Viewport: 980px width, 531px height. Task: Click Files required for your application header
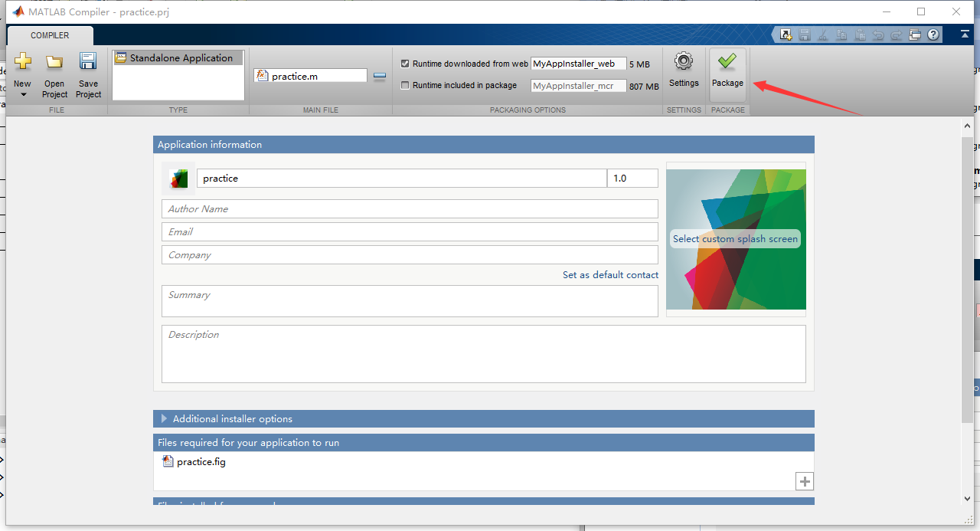pos(484,443)
